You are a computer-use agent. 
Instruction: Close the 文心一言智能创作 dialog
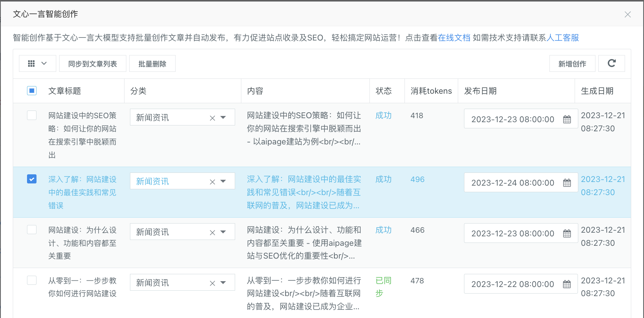click(x=628, y=15)
